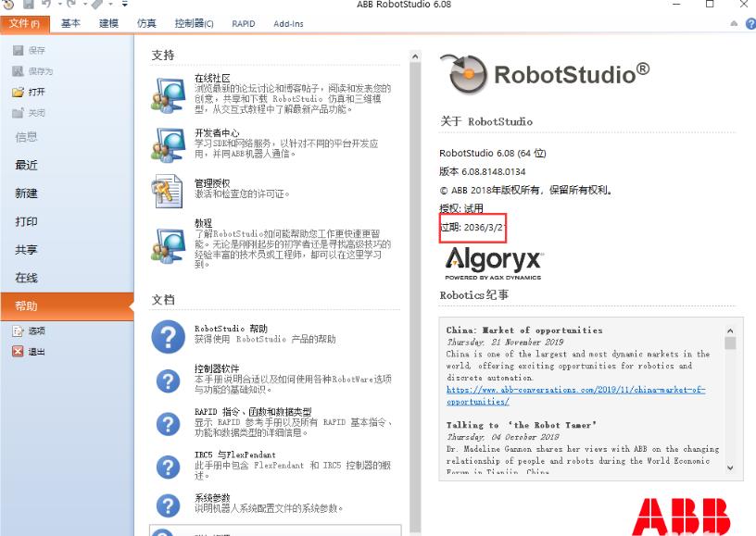Click the 打开 folder icon
756x536 pixels.
(19, 92)
